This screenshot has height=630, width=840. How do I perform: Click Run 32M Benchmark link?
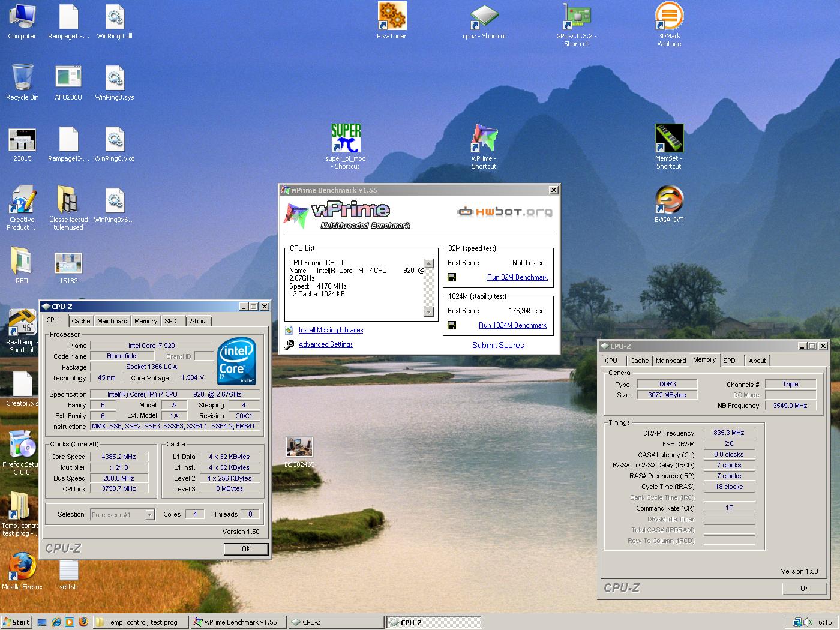click(517, 277)
